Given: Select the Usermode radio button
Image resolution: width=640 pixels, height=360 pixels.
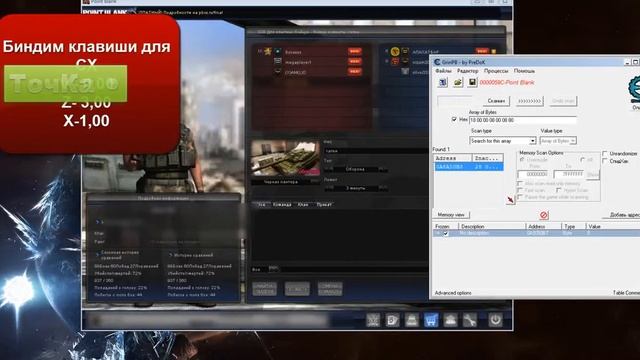Looking at the screenshot, I should point(522,160).
